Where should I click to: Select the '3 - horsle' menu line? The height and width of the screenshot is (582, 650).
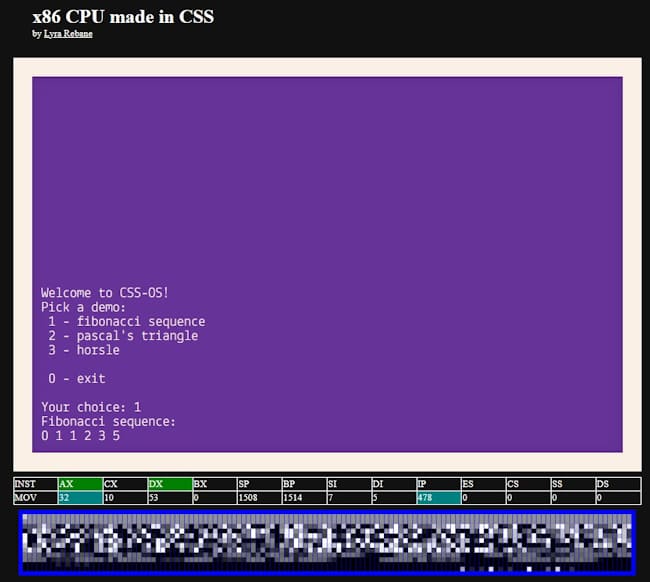tap(84, 350)
